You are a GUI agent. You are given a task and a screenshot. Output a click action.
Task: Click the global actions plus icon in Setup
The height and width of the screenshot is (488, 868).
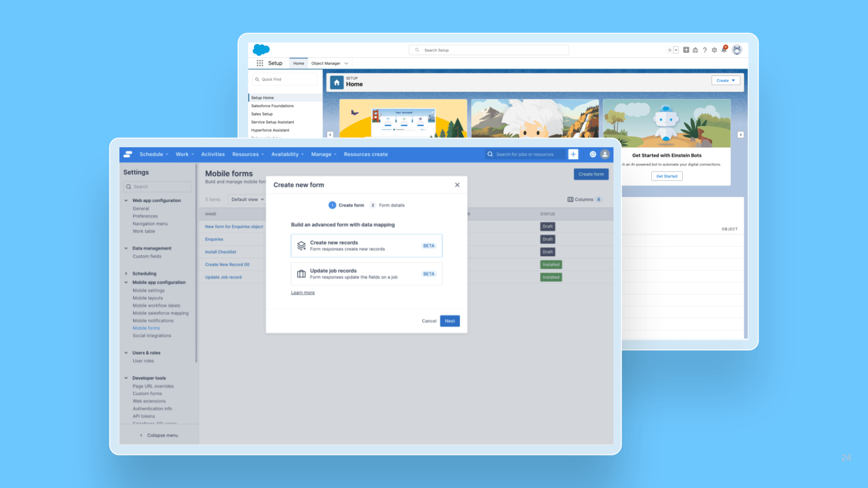click(x=686, y=50)
